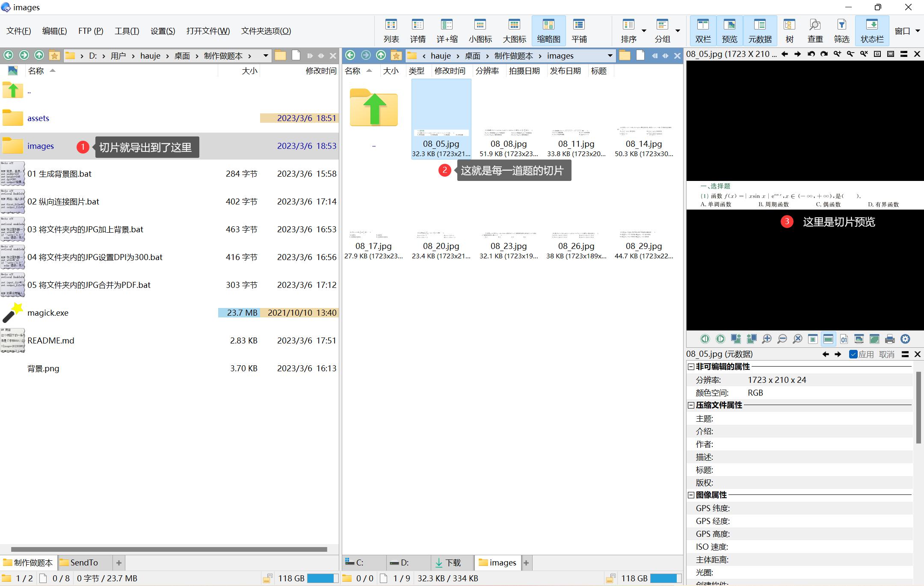Image resolution: width=924 pixels, height=586 pixels.
Task: Go to the previous image in preview
Action: pyautogui.click(x=705, y=339)
